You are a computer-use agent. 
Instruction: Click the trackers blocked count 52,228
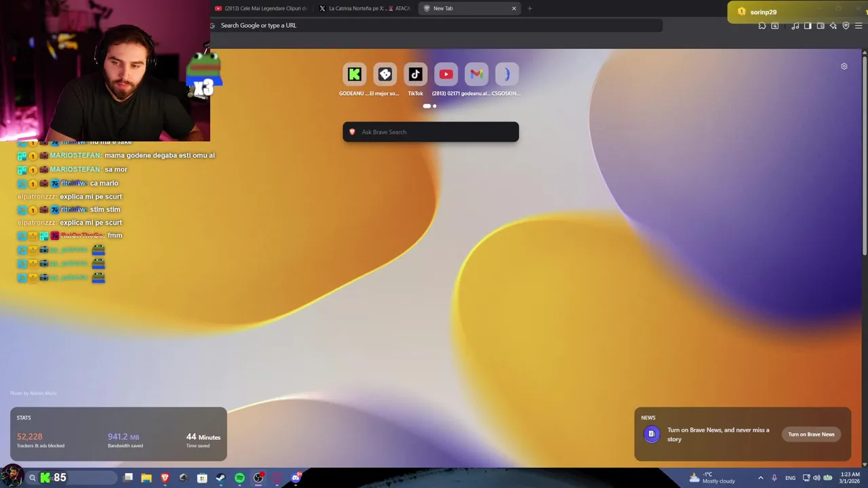(x=30, y=436)
